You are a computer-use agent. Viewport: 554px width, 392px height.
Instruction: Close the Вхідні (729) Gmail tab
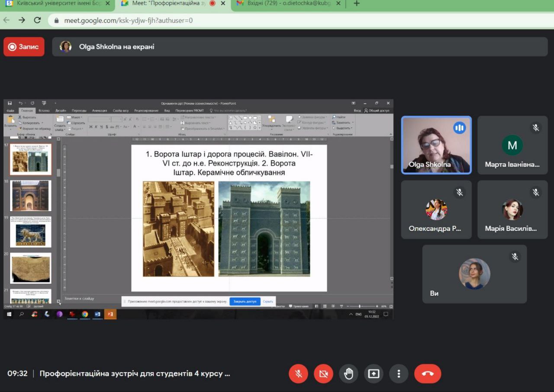338,3
